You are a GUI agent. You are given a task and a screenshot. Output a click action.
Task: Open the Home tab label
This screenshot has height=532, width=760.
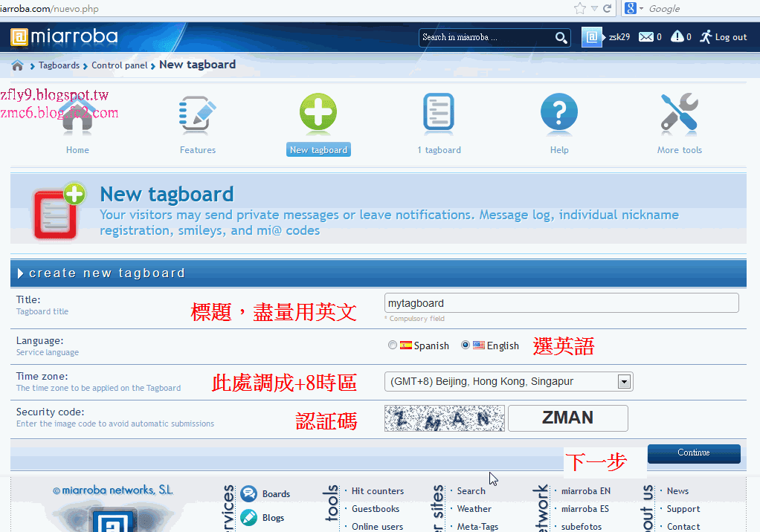pos(77,150)
